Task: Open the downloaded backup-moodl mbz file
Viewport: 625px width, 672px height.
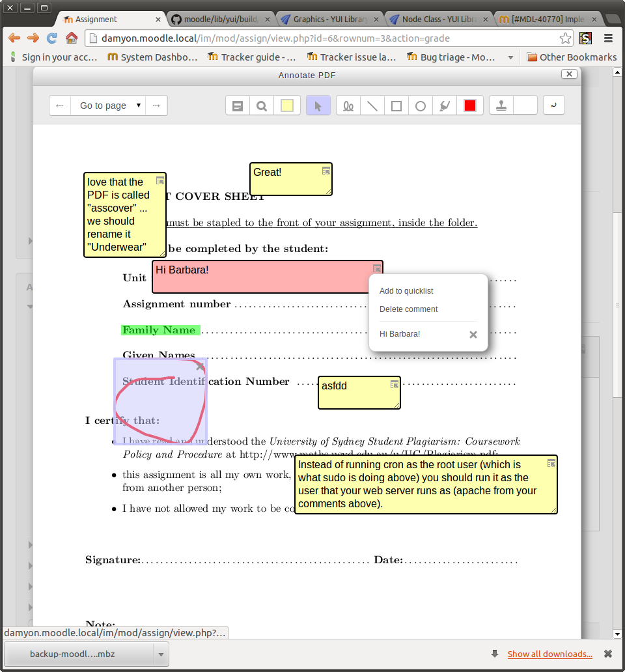Action: coord(79,654)
